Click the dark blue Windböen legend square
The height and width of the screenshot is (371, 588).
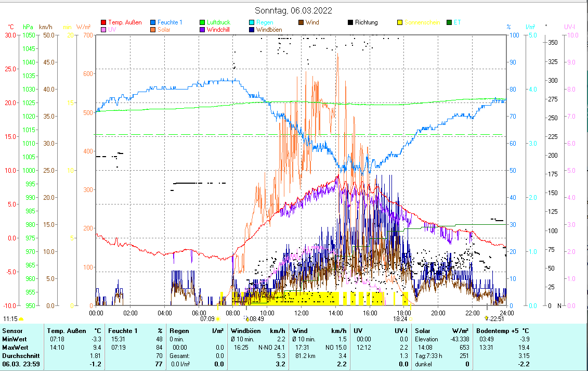tap(252, 30)
